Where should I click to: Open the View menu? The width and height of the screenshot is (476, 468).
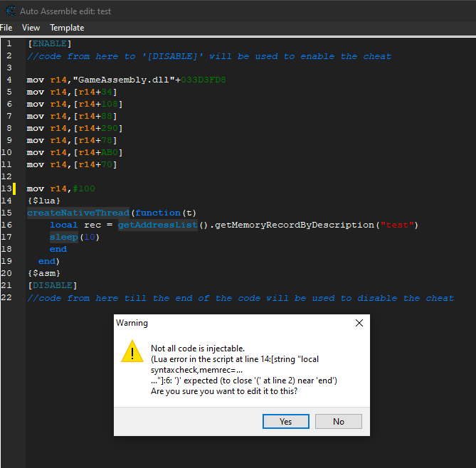(x=31, y=28)
